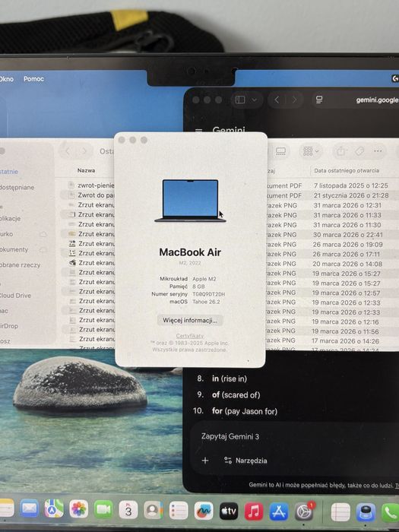399x532 pixels.
Task: Click the date 21 stycznia 2026 o 21:28
Action: [x=351, y=195]
